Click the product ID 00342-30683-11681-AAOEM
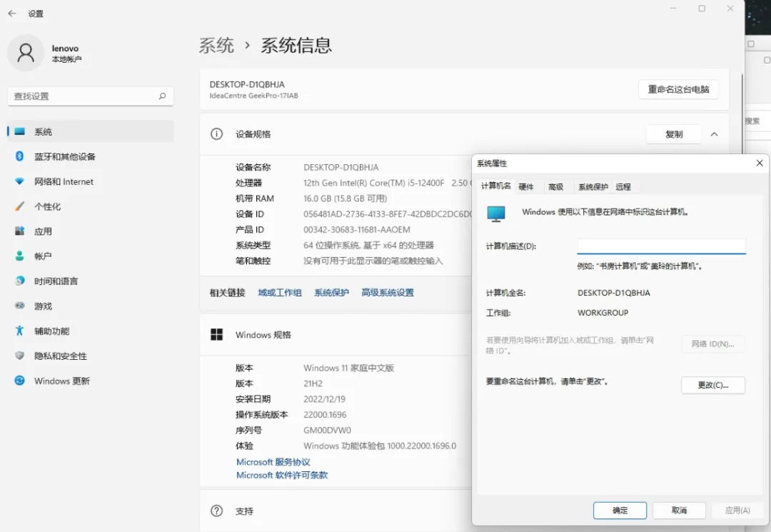Screen dimensions: 771x532 356,230
